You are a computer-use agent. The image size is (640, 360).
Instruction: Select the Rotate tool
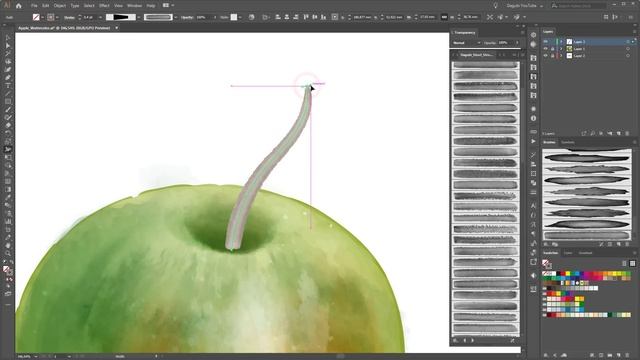tap(8, 133)
